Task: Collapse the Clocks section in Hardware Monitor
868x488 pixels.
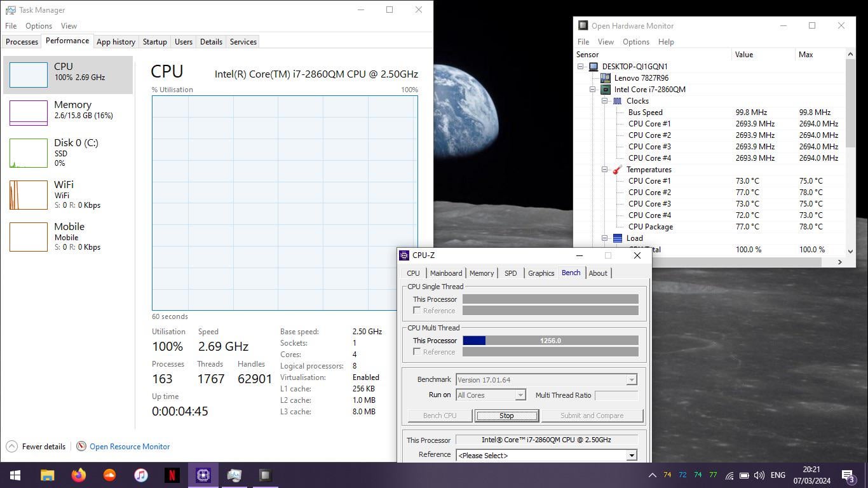Action: pos(604,101)
